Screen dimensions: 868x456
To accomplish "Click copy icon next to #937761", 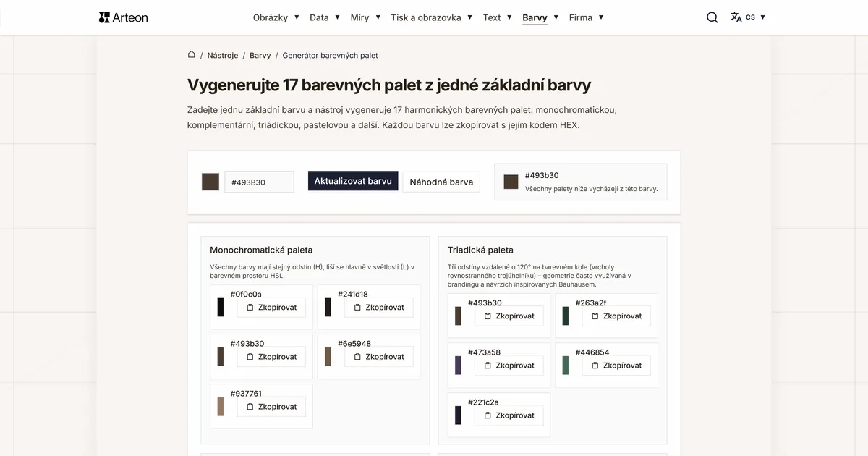I will 250,407.
